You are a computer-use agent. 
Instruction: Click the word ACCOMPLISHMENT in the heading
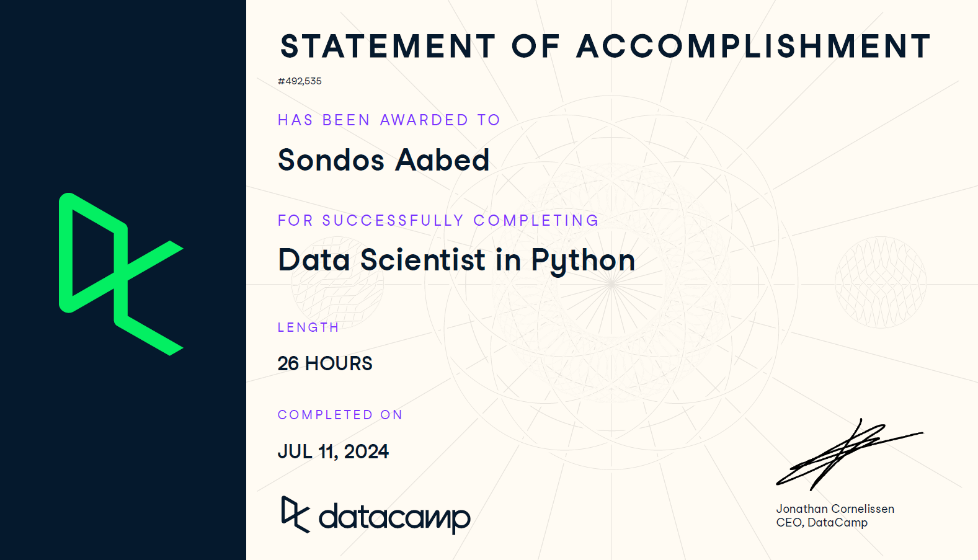754,47
